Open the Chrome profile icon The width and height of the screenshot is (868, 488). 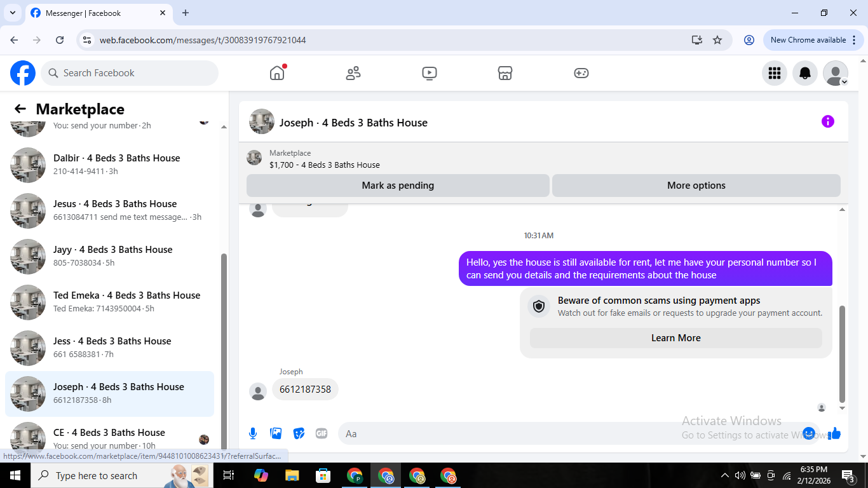coord(749,40)
